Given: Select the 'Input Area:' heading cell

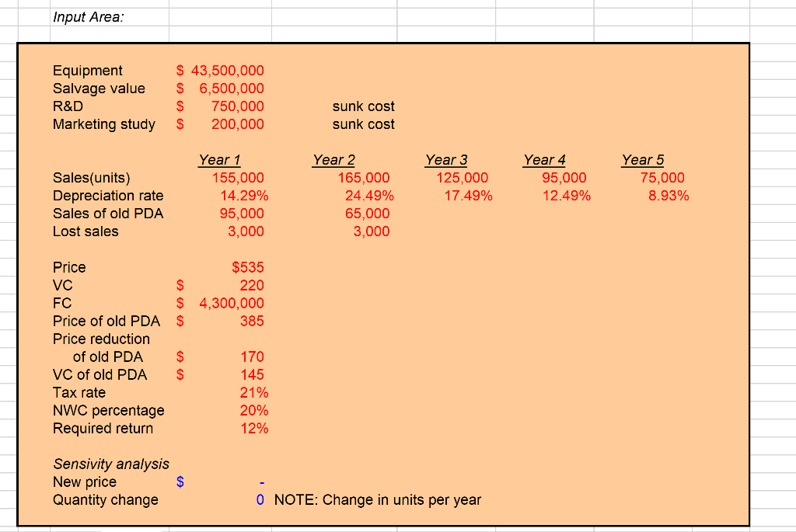Looking at the screenshot, I should [x=89, y=17].
